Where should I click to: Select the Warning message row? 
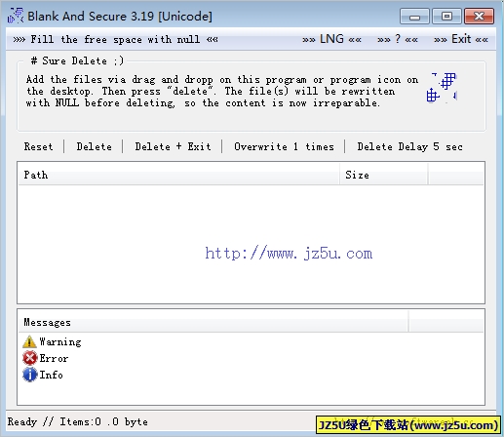click(x=52, y=341)
